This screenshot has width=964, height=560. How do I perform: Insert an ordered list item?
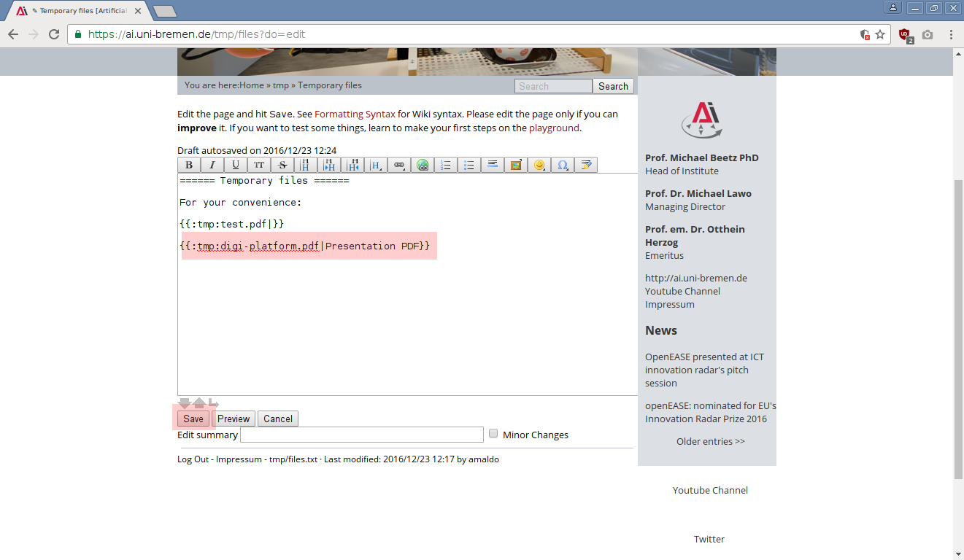point(446,165)
